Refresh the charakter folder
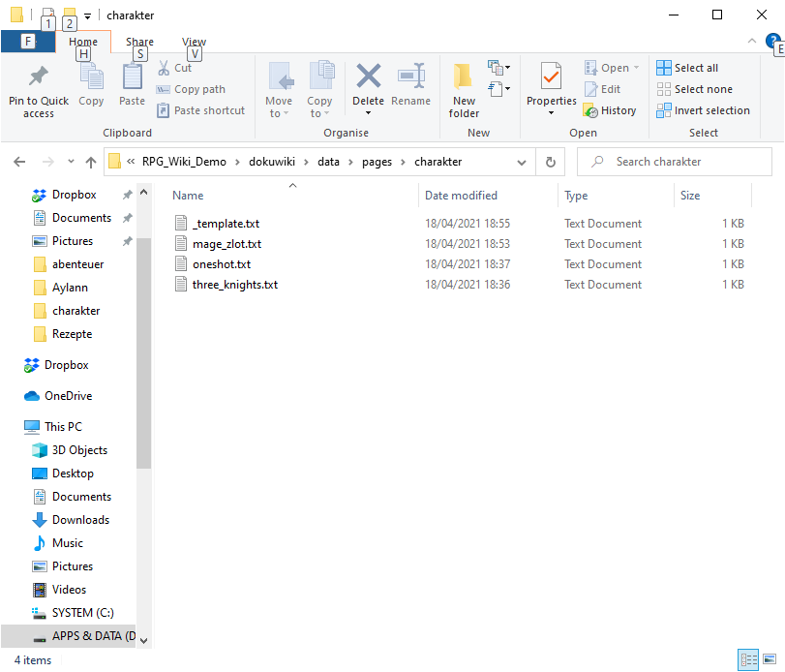Screen dimensions: 785x672 550,163
